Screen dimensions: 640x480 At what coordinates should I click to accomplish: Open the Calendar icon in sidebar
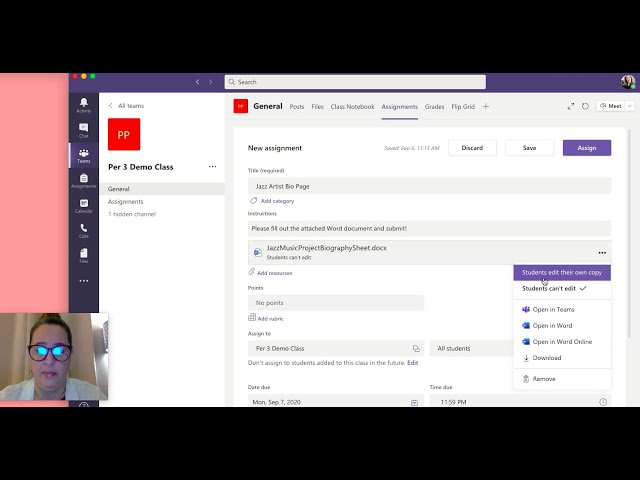coord(84,206)
